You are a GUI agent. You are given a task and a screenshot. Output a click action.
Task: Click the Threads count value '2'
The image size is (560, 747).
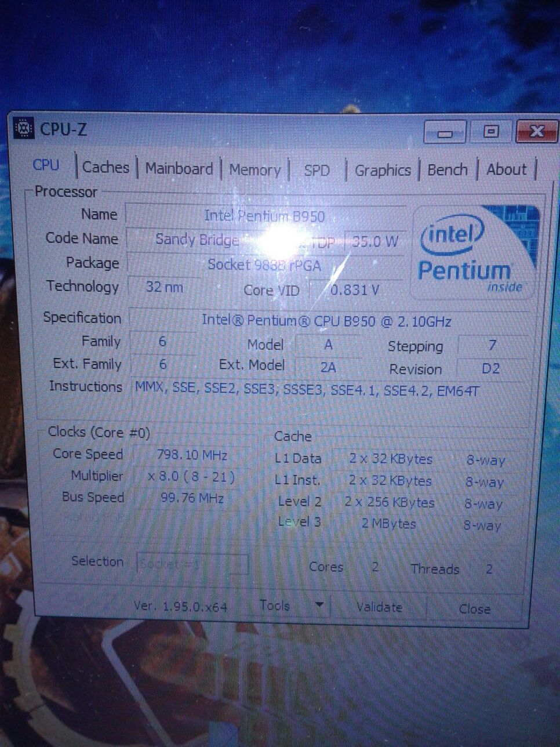click(x=489, y=570)
